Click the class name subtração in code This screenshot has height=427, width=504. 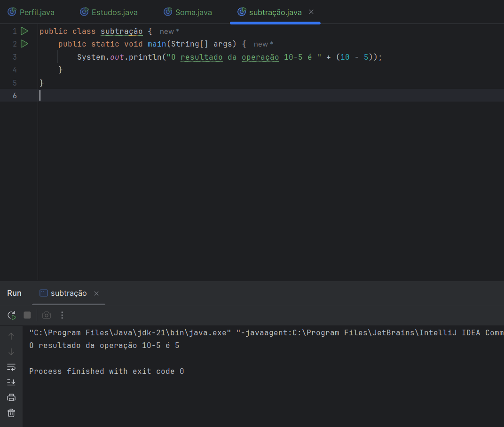121,32
